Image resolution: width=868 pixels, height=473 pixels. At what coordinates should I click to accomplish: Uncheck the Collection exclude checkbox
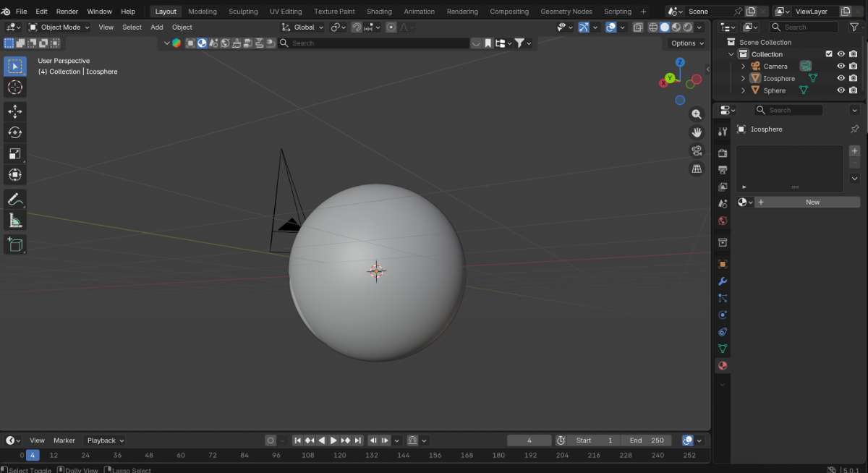(x=829, y=54)
